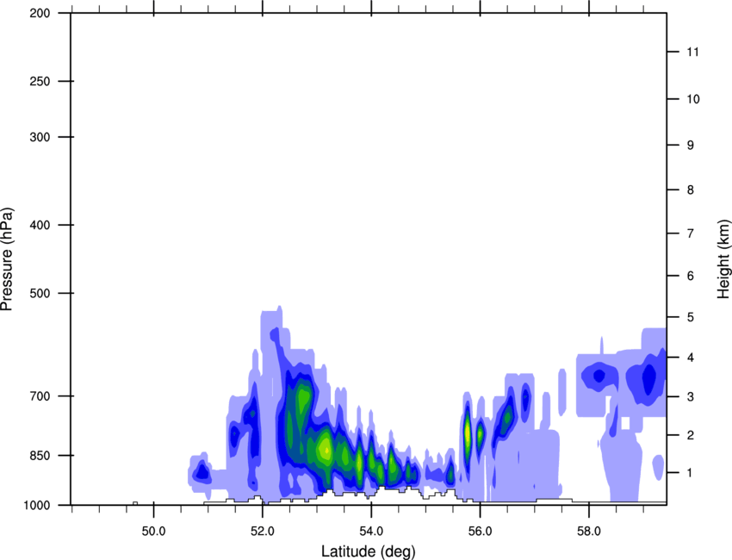Click the "Pressure (hPa)" axis label

(7, 258)
